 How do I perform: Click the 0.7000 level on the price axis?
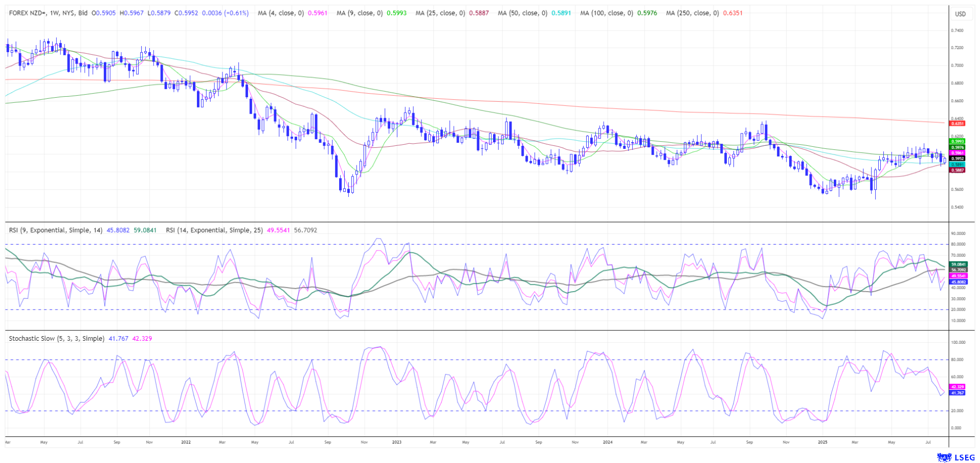[957, 65]
